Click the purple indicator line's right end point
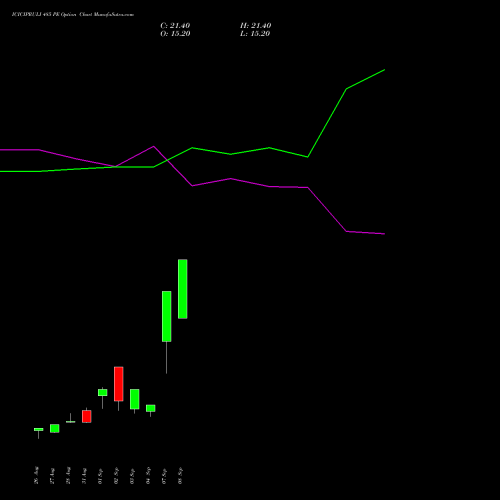Image resolution: width=500 pixels, height=500 pixels. 385,234
